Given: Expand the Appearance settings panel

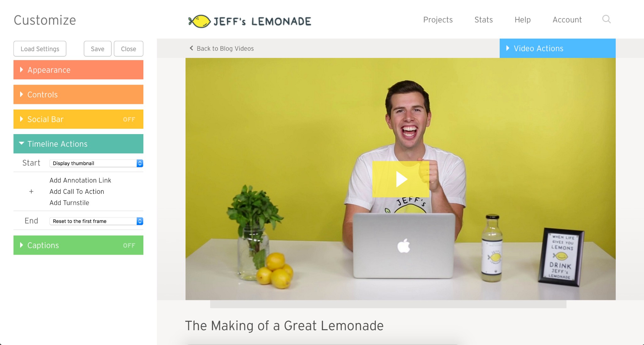Looking at the screenshot, I should (x=78, y=70).
